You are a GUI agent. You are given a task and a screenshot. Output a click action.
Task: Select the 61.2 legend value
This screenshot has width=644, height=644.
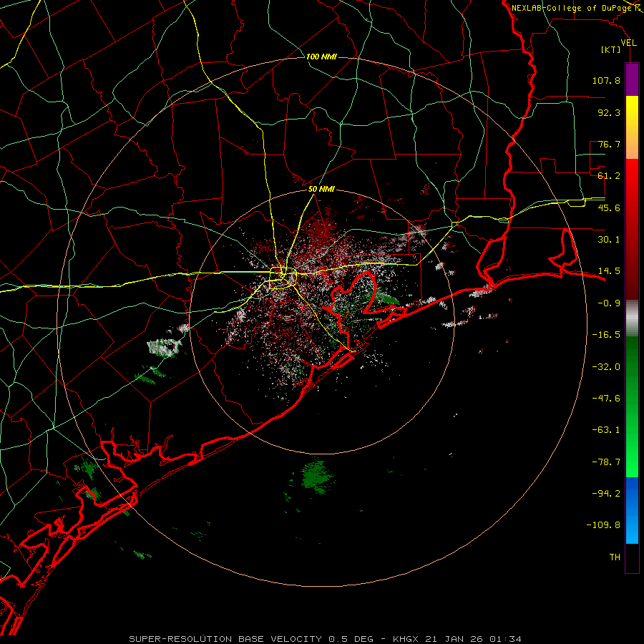coord(609,176)
